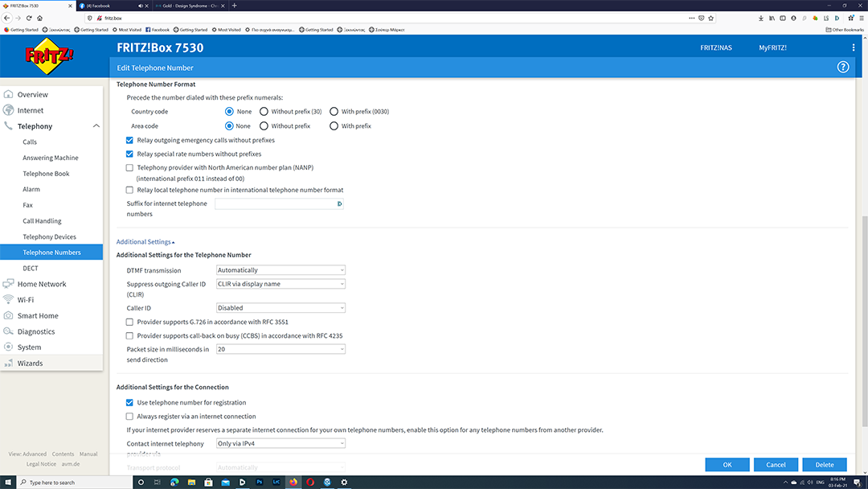The height and width of the screenshot is (489, 868).
Task: Click the Suffix for internet telephone numbers field
Action: (279, 203)
